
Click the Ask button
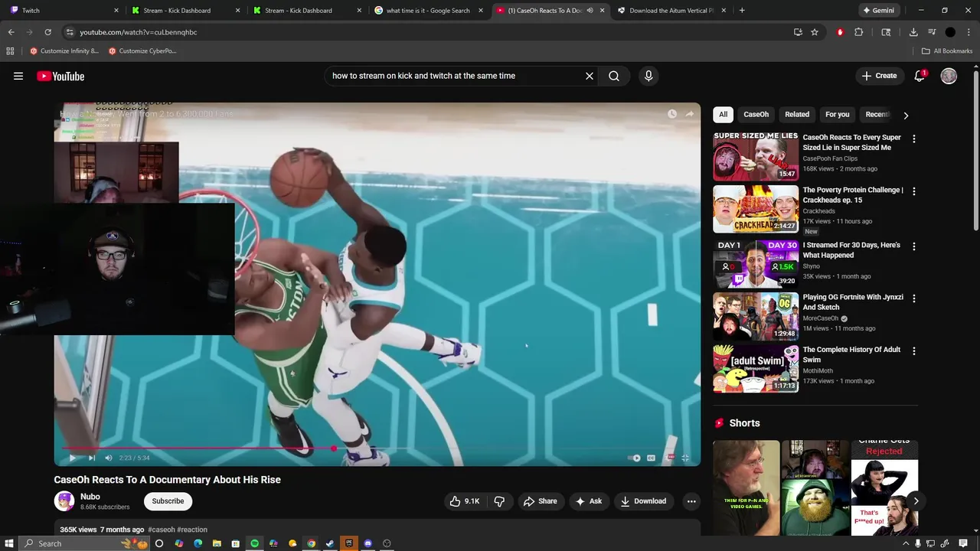[588, 501]
